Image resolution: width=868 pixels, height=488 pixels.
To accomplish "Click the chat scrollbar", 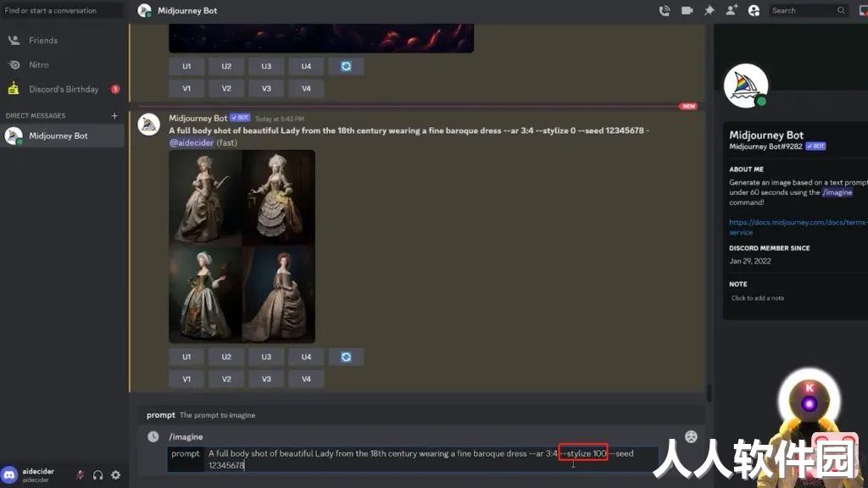I will tap(709, 393).
